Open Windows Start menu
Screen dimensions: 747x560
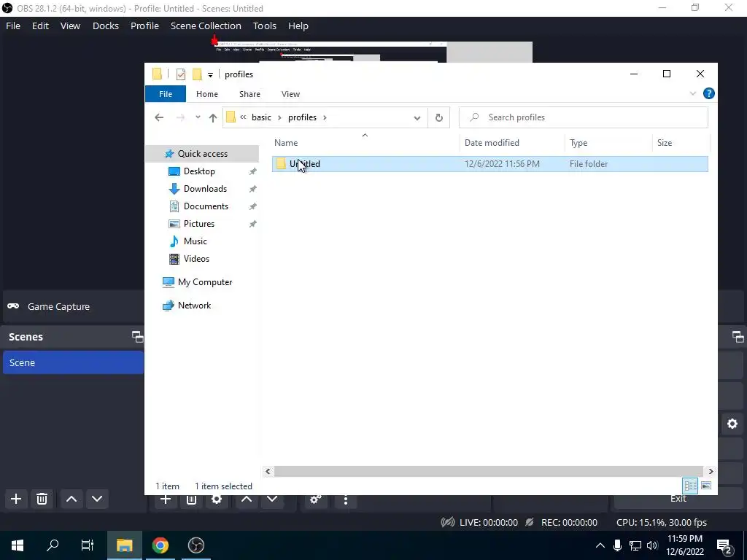[18, 545]
